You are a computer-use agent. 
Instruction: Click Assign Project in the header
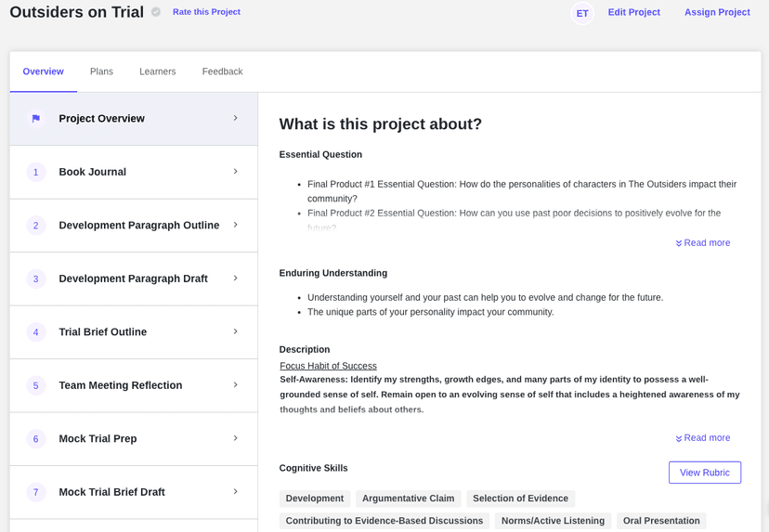[x=717, y=12]
